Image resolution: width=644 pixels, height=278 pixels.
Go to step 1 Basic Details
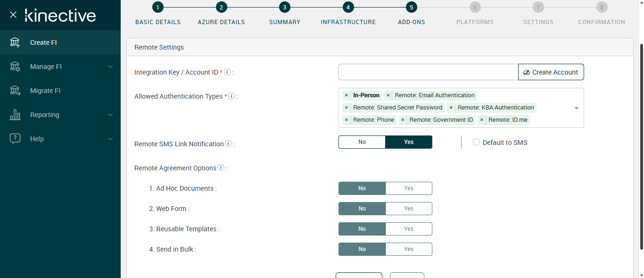click(x=158, y=7)
